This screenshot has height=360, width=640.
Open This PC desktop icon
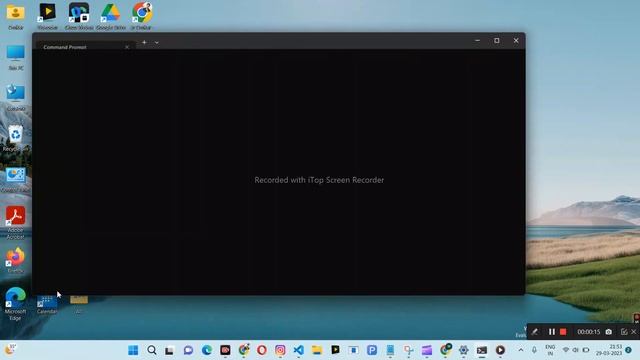(16, 57)
